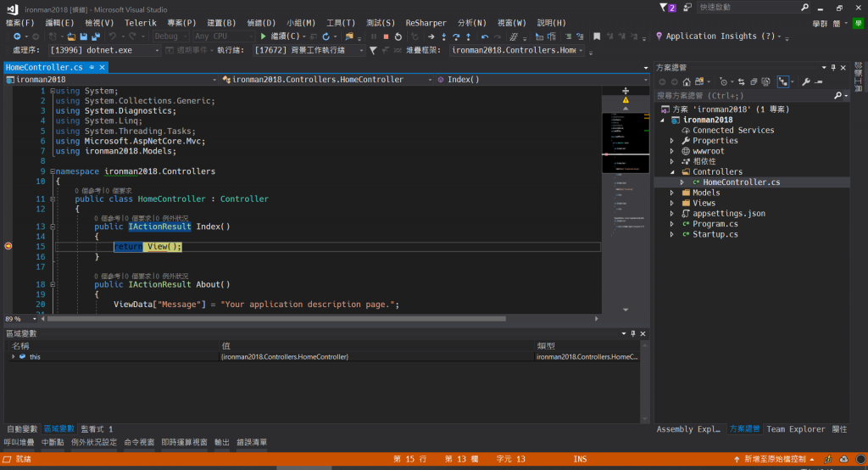Toggle the breakpoint on line 15
The image size is (868, 470).
[x=8, y=246]
